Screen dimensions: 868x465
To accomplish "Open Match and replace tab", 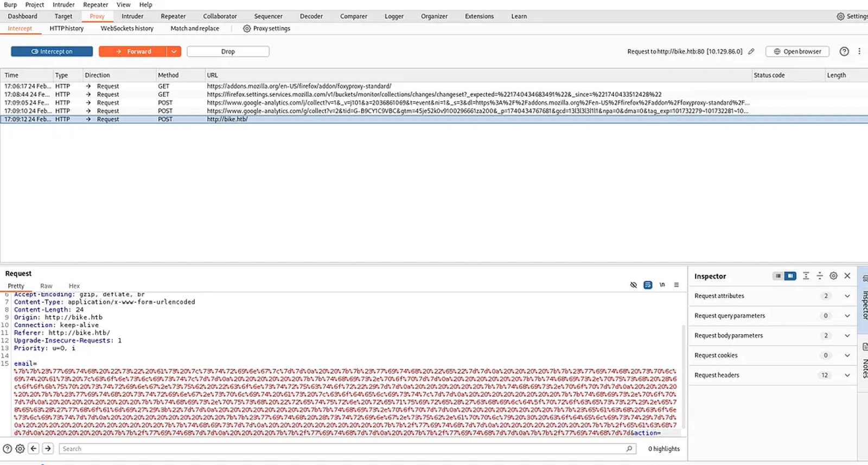I will (195, 29).
